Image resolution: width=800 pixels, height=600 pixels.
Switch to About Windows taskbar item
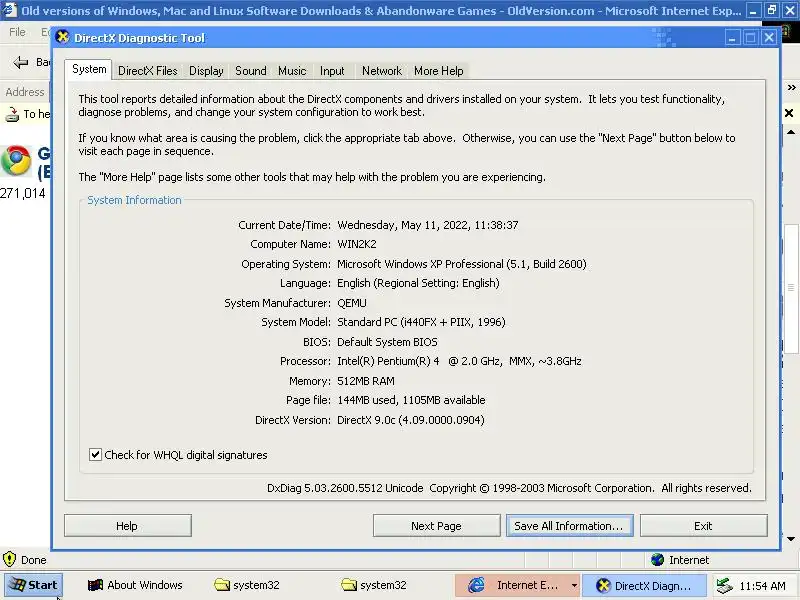[135, 585]
